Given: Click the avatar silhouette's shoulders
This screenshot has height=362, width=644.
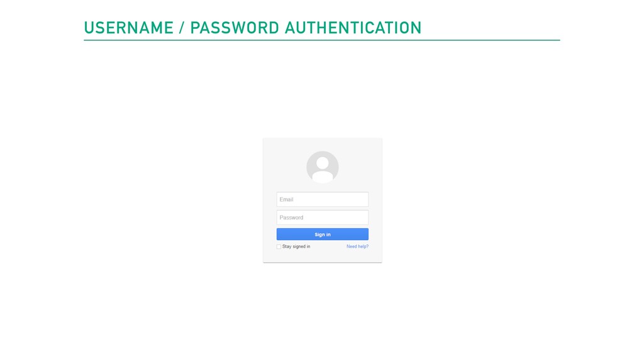Looking at the screenshot, I should point(322,177).
